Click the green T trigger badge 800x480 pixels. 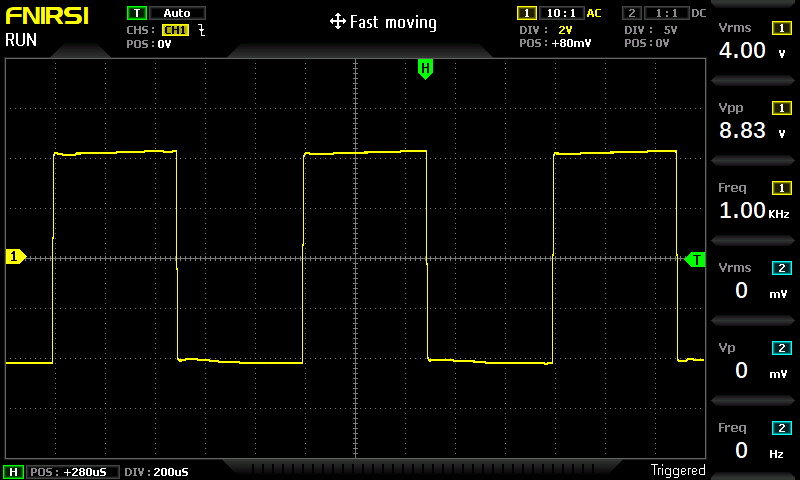click(137, 13)
